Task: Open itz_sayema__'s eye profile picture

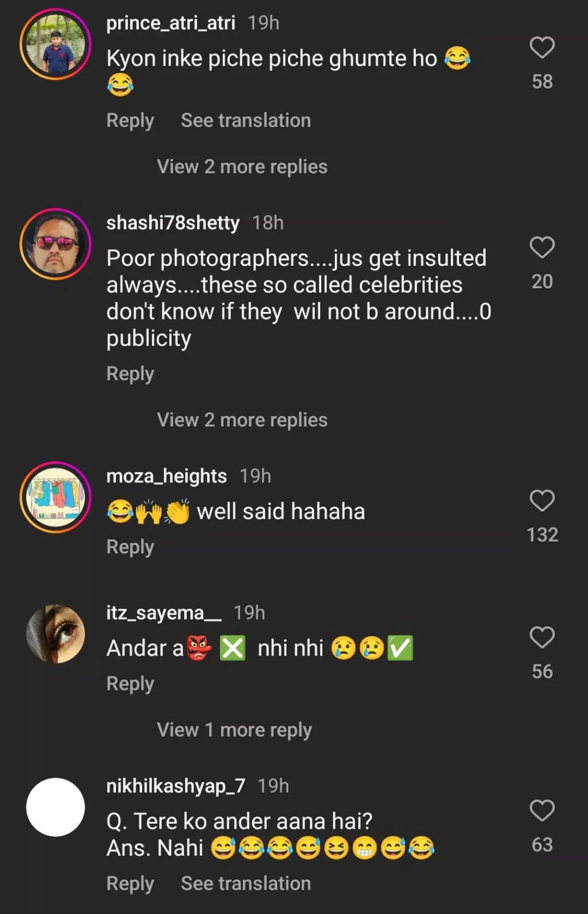Action: pyautogui.click(x=55, y=634)
